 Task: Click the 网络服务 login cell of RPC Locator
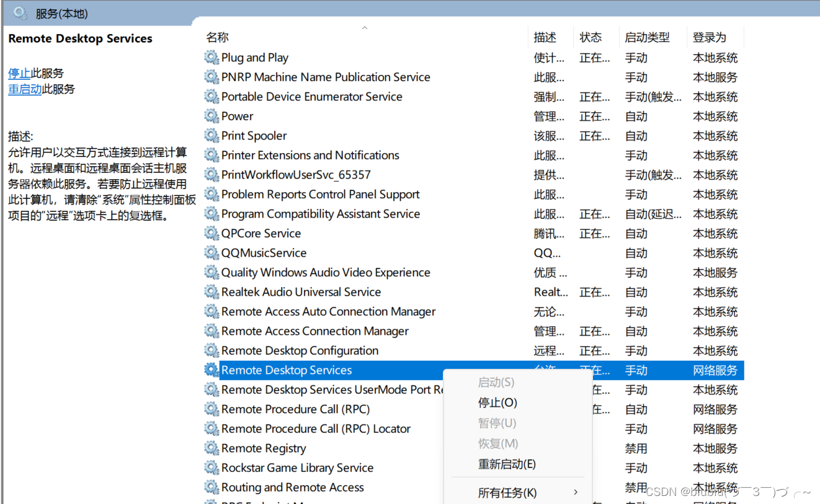[715, 428]
